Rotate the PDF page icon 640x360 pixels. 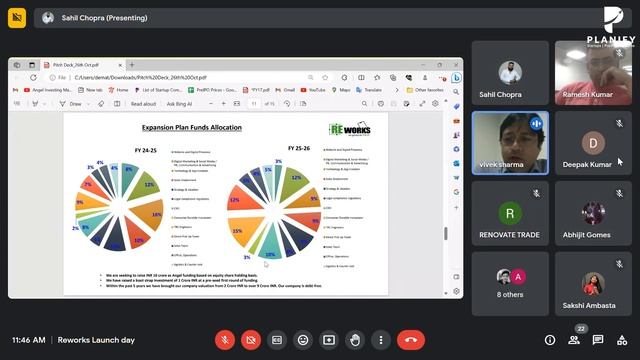pos(287,104)
